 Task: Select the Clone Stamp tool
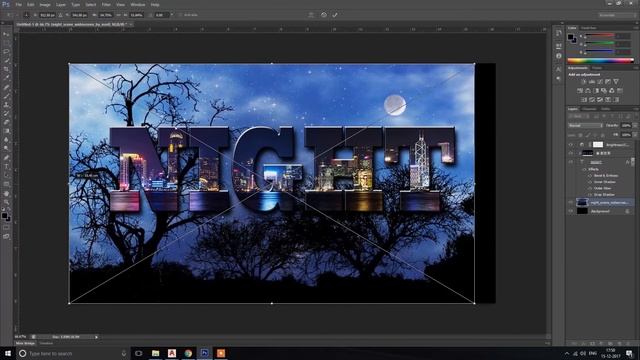point(6,105)
